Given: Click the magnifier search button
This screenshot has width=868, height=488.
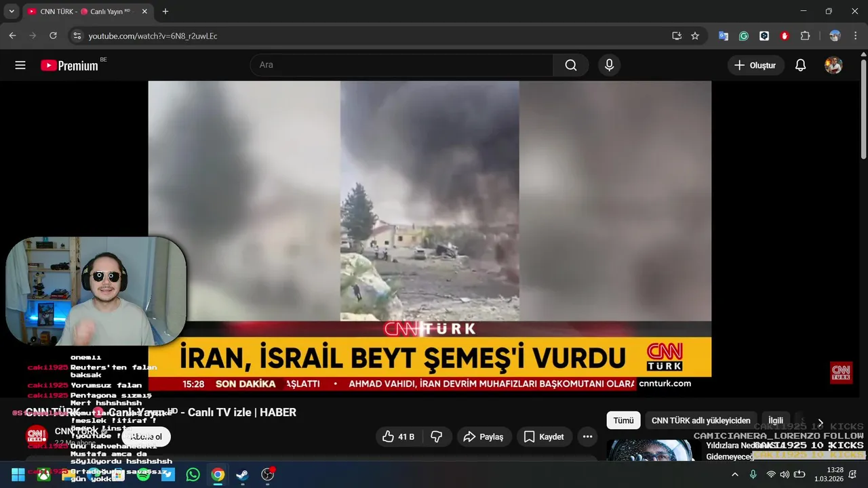Looking at the screenshot, I should point(571,65).
